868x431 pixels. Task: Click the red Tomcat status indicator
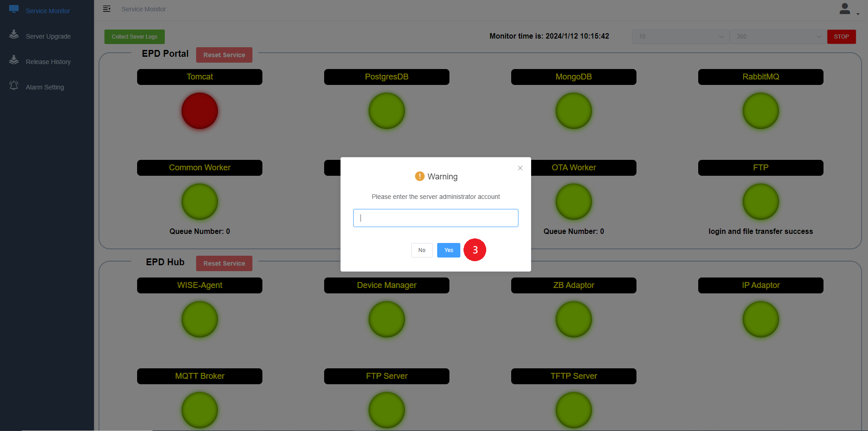(x=200, y=111)
